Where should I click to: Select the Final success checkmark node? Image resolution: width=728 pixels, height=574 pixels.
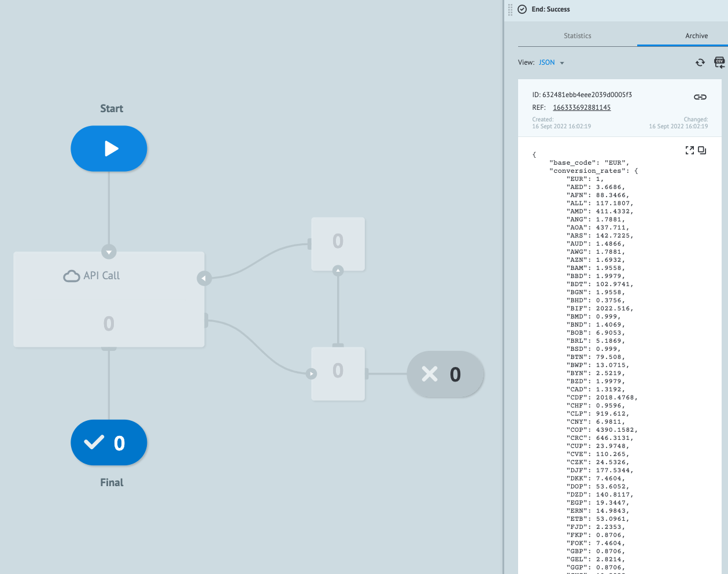pyautogui.click(x=109, y=442)
